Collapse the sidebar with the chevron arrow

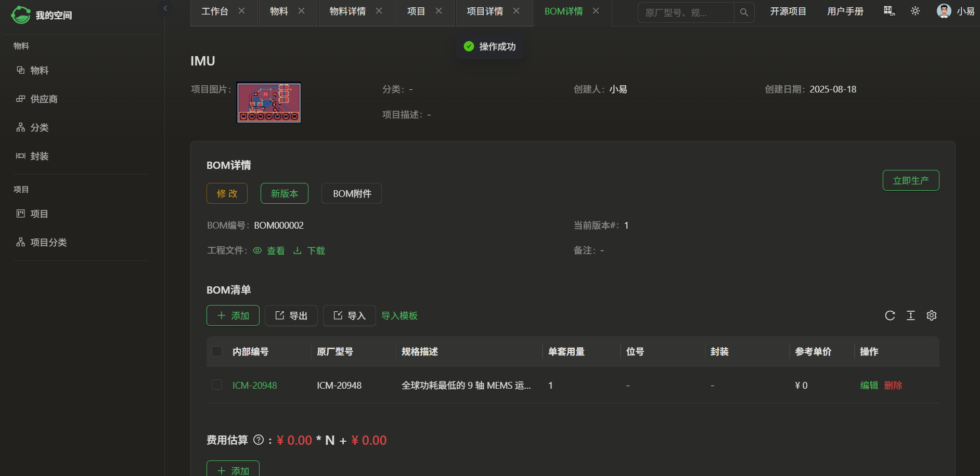point(165,8)
